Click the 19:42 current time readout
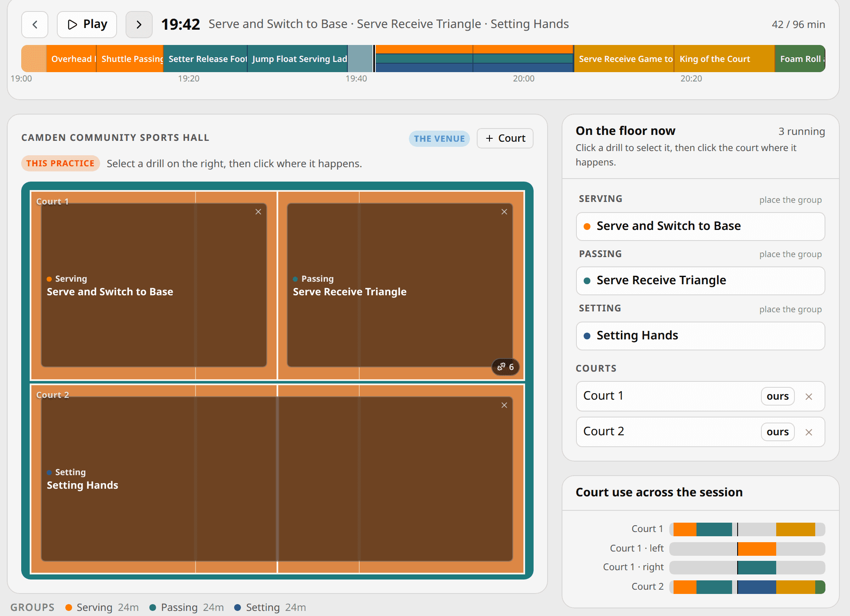 (x=180, y=24)
